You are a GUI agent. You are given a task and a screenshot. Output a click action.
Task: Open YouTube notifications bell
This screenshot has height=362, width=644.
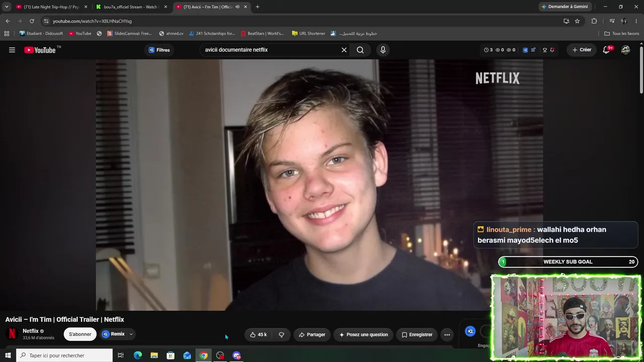point(606,50)
